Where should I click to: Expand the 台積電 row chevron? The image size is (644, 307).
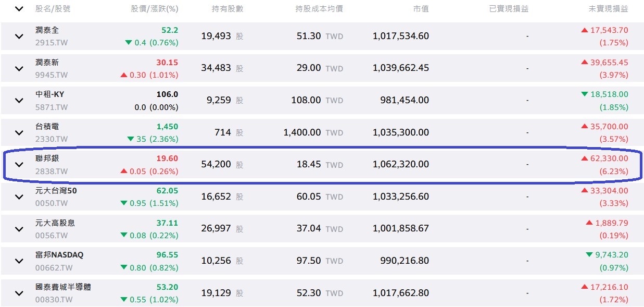point(19,133)
